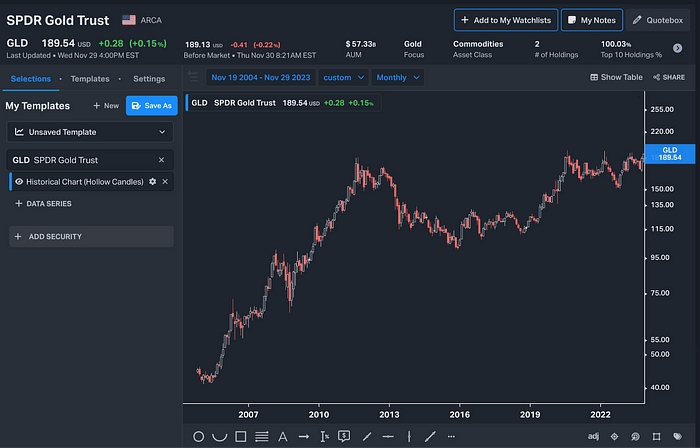Viewport: 700px width, 448px height.
Task: Create a New template
Action: [106, 106]
